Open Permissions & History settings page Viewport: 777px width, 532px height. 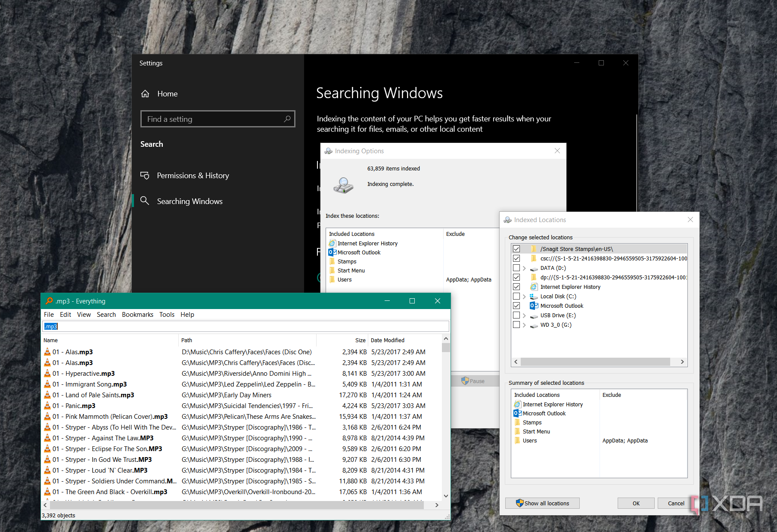193,175
